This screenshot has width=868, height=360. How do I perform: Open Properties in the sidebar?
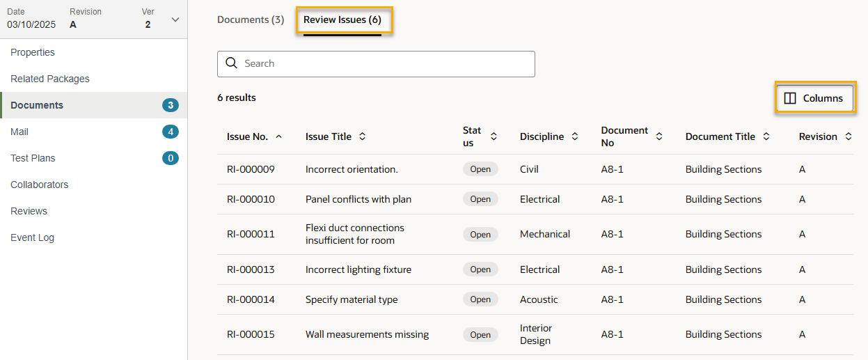pyautogui.click(x=33, y=52)
